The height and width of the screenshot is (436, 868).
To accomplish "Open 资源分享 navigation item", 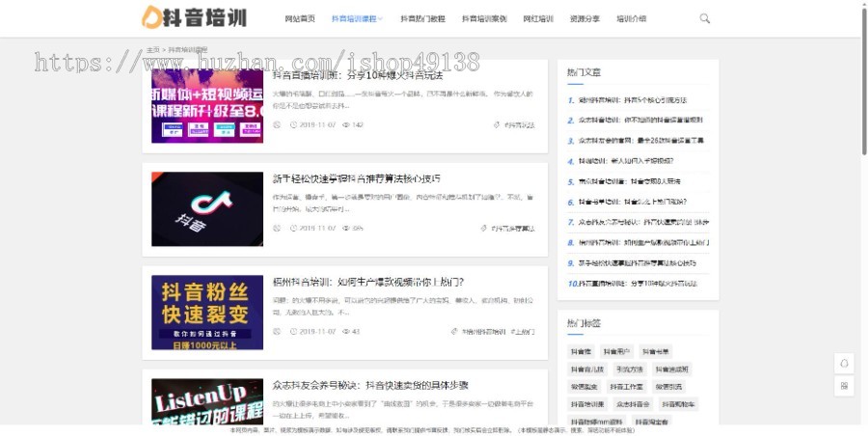I will pyautogui.click(x=584, y=19).
